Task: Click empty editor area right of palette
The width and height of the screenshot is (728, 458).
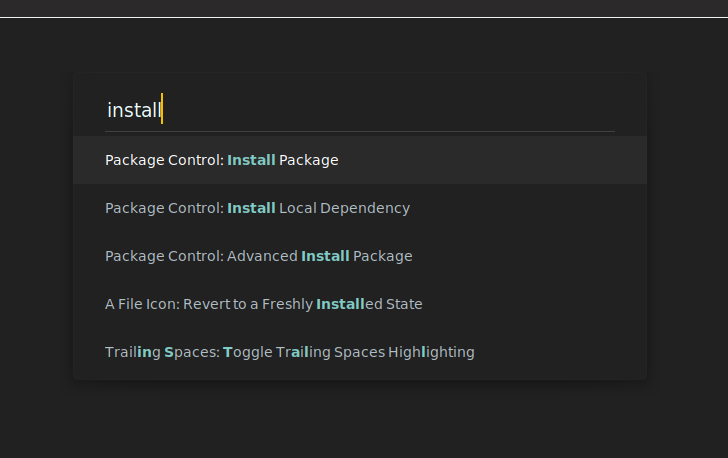Action: 688,230
